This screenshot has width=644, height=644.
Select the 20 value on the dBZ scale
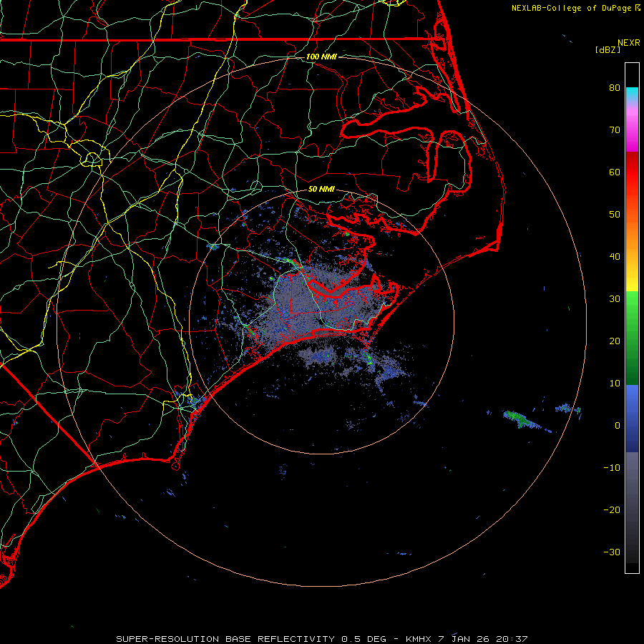pyautogui.click(x=615, y=341)
